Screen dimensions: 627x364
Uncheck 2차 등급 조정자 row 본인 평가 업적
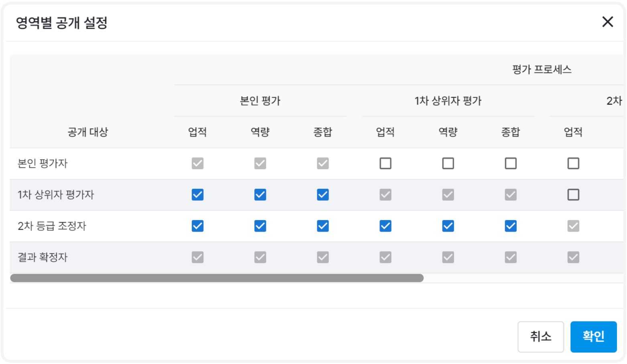coord(197,226)
